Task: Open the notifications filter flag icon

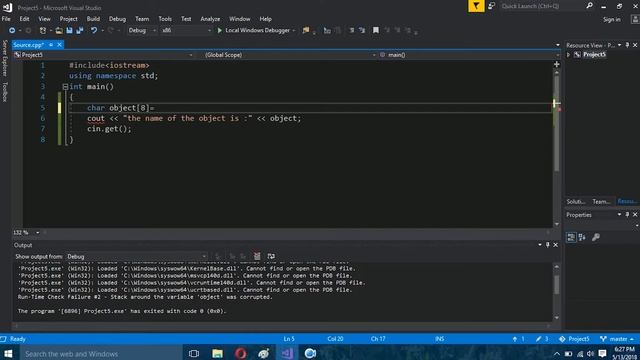Action: 476,6
